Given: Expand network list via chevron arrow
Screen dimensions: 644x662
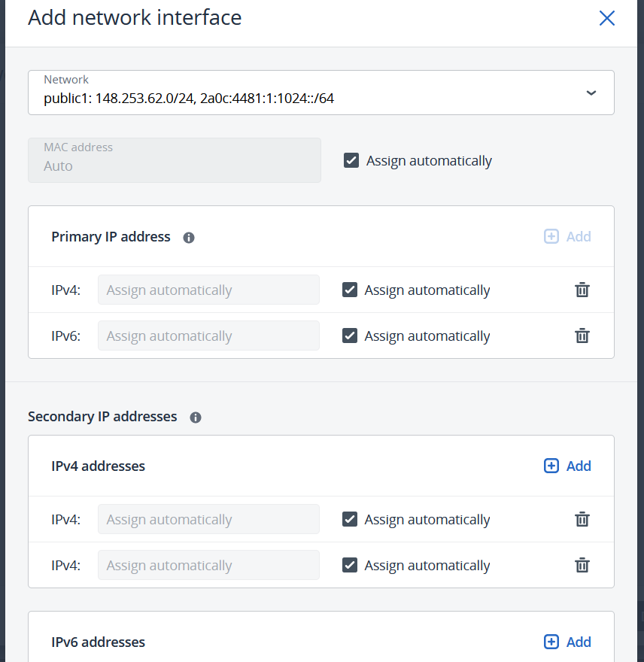Looking at the screenshot, I should pos(591,93).
